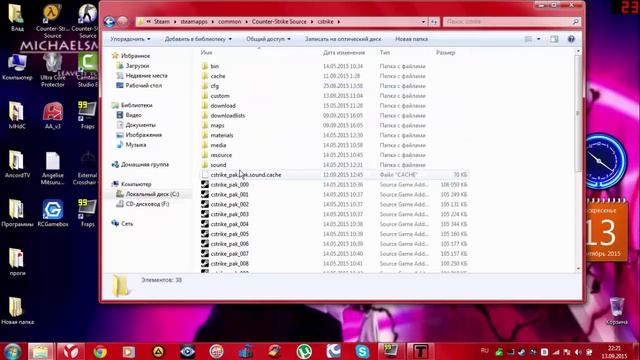Select common in the address breadcrumb

coord(229,22)
